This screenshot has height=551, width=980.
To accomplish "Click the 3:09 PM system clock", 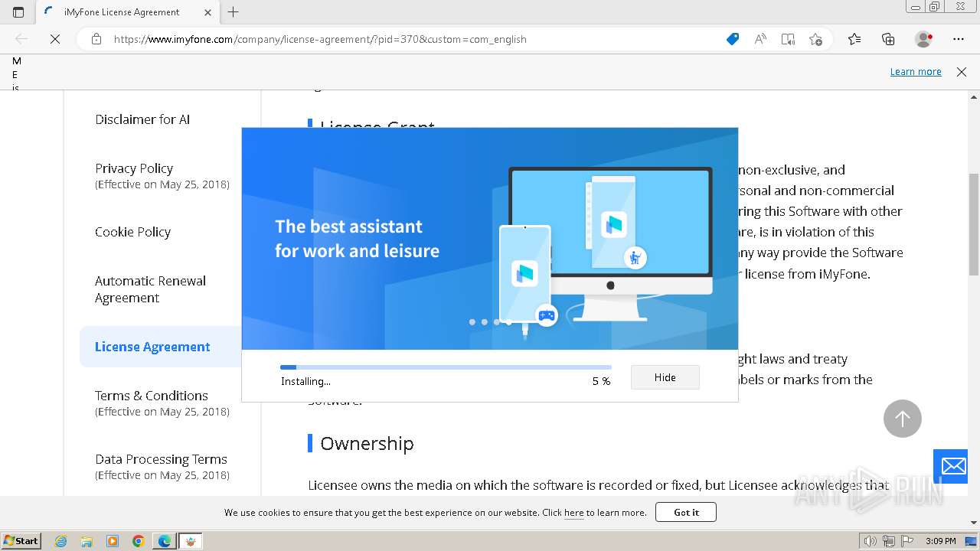I will click(941, 541).
